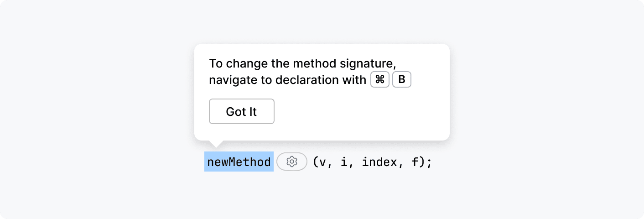The image size is (644, 219).
Task: Click the B key shortcut badge
Action: pyautogui.click(x=402, y=80)
